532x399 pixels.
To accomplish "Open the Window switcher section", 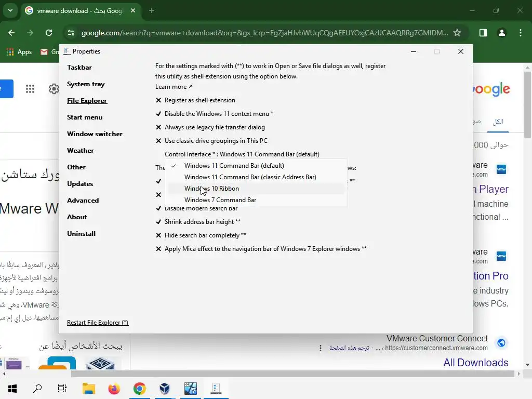I will [x=95, y=134].
